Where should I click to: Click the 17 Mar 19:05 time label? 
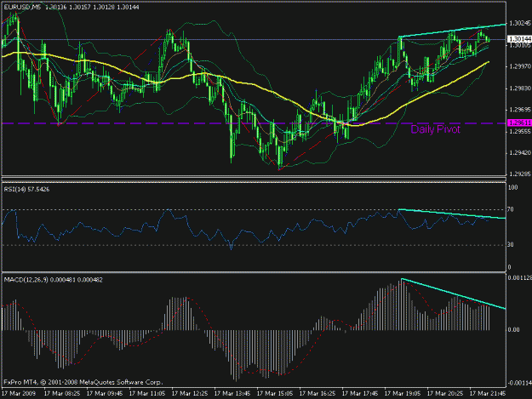pos(403,394)
